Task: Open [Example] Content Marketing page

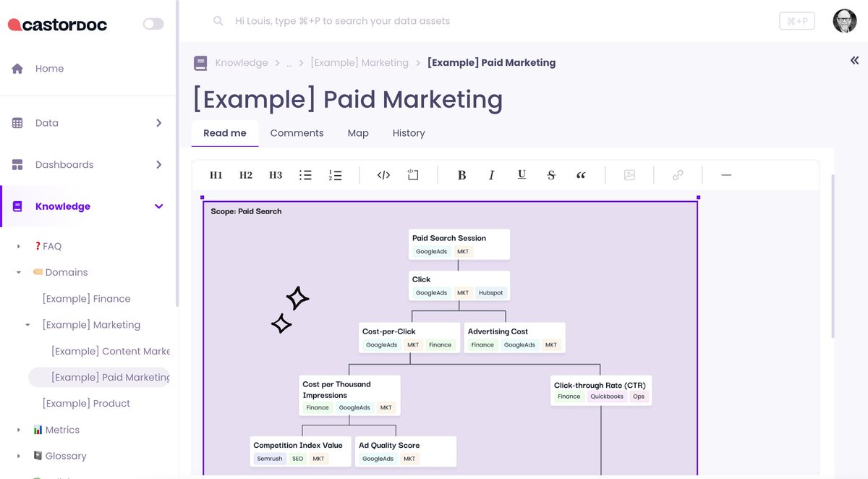Action: point(111,351)
